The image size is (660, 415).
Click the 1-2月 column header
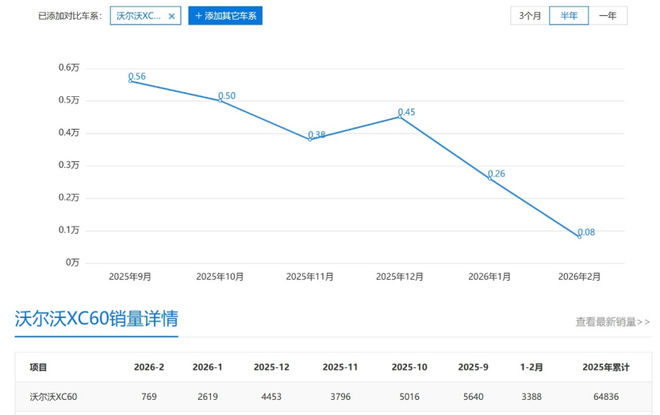coord(531,367)
